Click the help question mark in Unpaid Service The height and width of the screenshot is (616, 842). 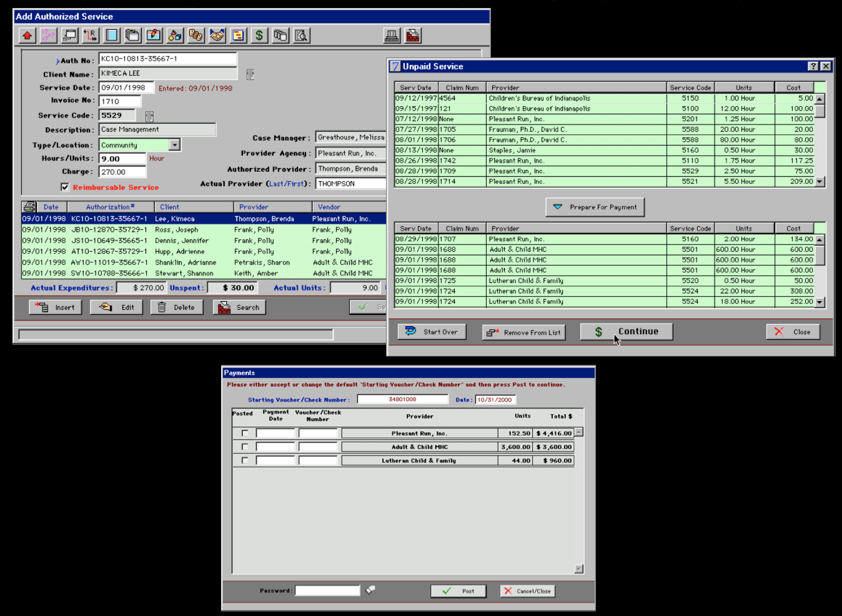[x=813, y=66]
